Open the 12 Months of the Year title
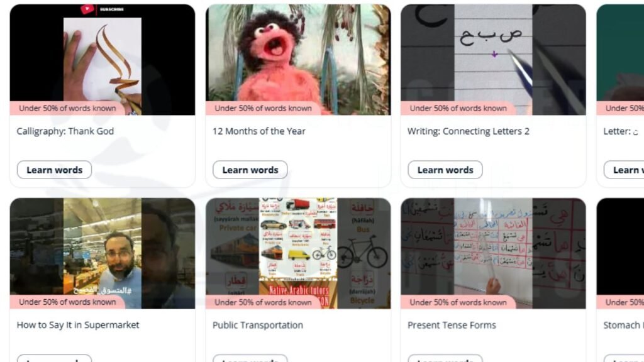 (258, 131)
